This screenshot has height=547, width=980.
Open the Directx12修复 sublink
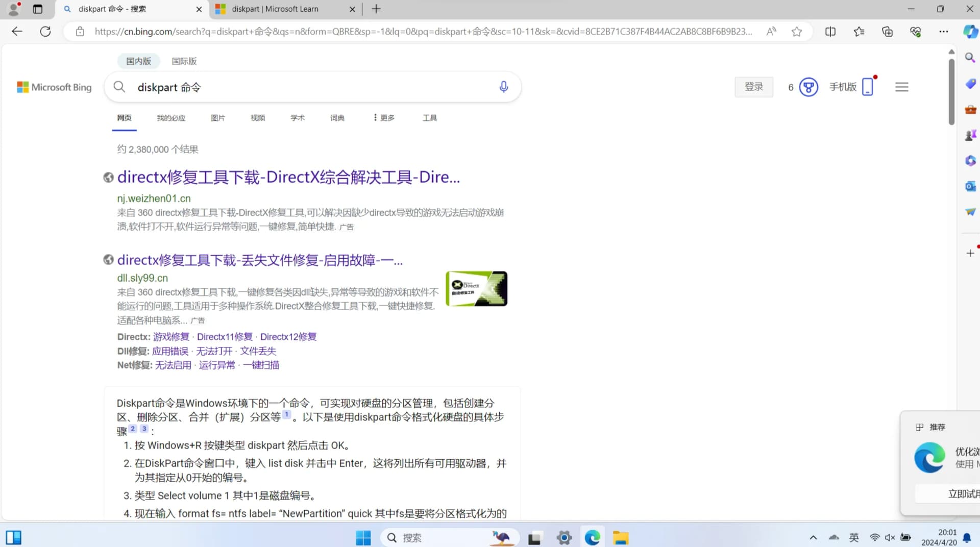click(x=288, y=337)
